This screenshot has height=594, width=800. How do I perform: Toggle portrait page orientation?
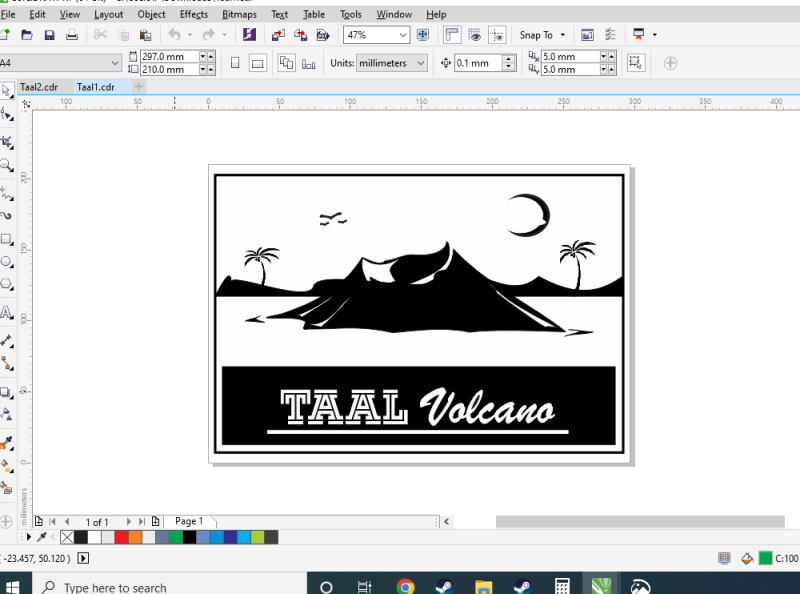(x=233, y=62)
